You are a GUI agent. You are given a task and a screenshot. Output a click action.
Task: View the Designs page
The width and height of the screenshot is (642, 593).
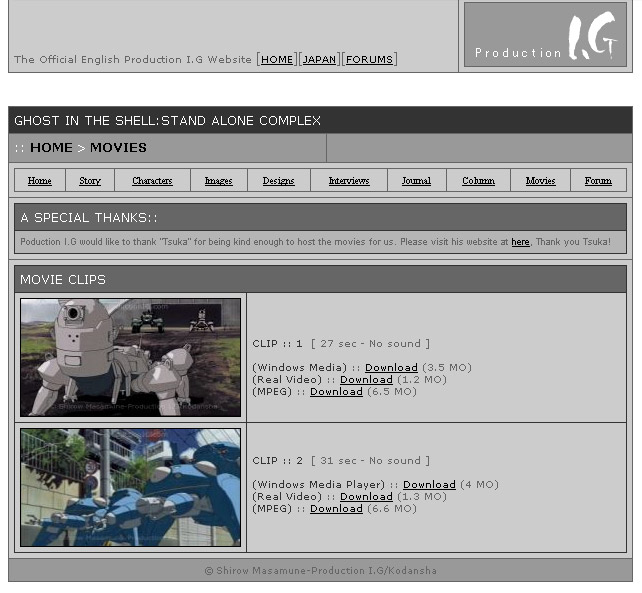click(278, 181)
